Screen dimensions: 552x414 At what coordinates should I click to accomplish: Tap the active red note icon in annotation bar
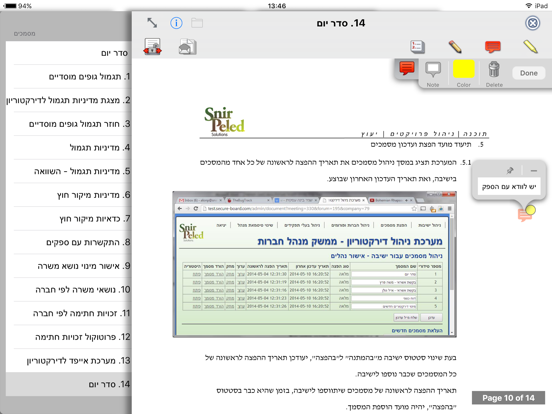coord(407,68)
